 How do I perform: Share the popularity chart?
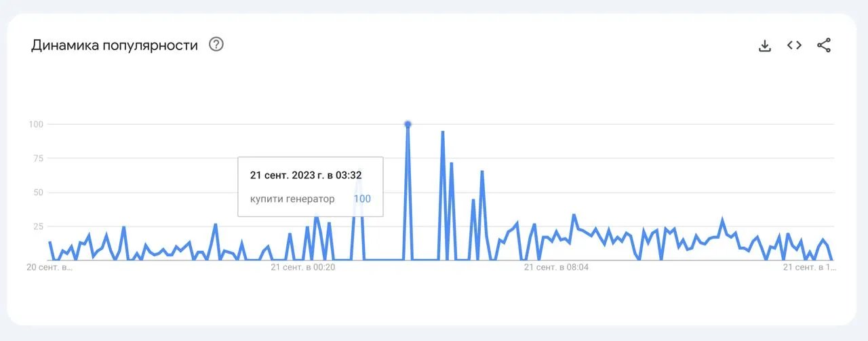click(824, 45)
